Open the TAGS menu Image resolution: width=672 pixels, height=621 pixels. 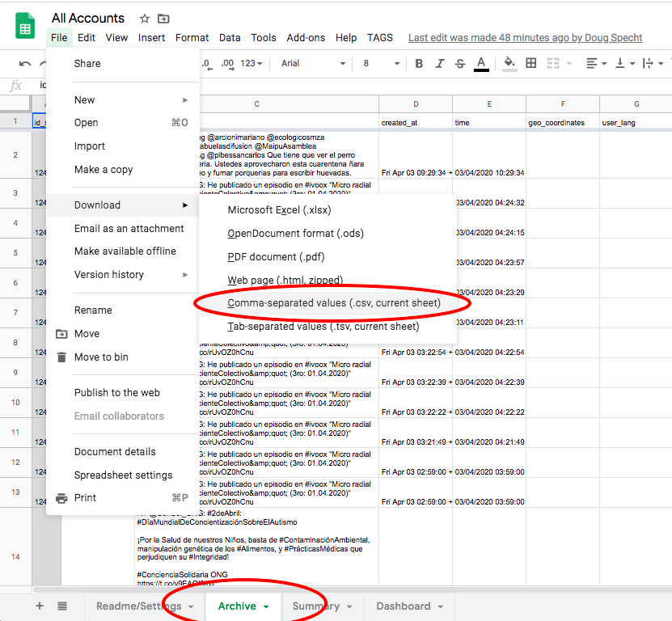pyautogui.click(x=380, y=38)
